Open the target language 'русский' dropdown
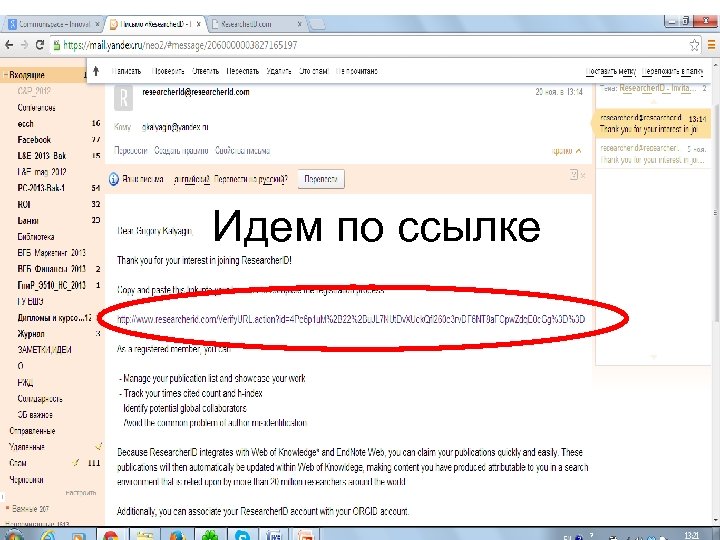This screenshot has width=720, height=540. [272, 179]
